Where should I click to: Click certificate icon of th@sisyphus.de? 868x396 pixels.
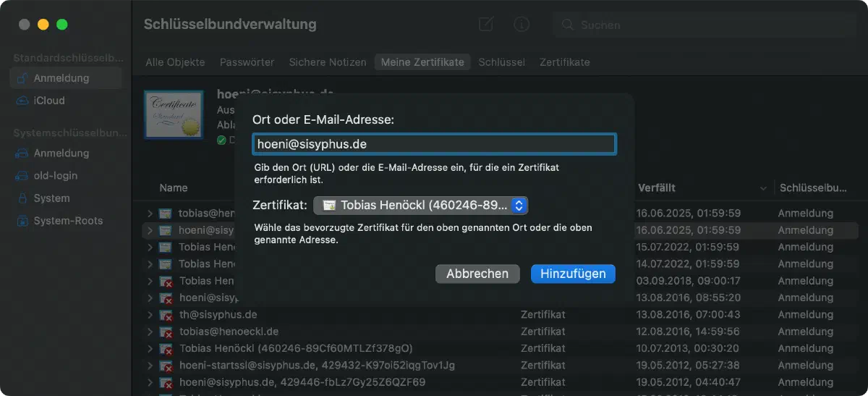[x=166, y=315]
